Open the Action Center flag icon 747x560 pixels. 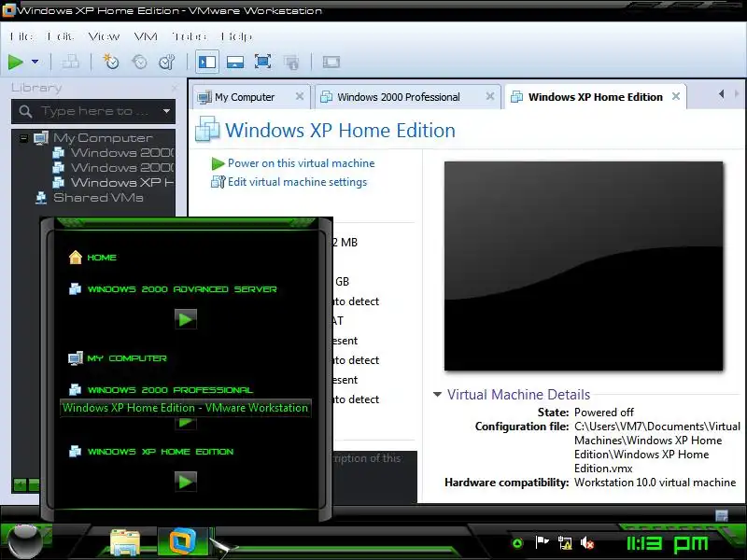click(x=542, y=542)
